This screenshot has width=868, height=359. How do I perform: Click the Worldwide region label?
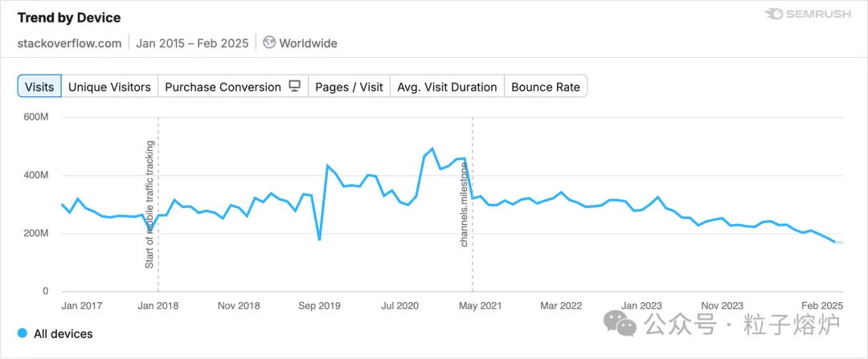point(309,43)
